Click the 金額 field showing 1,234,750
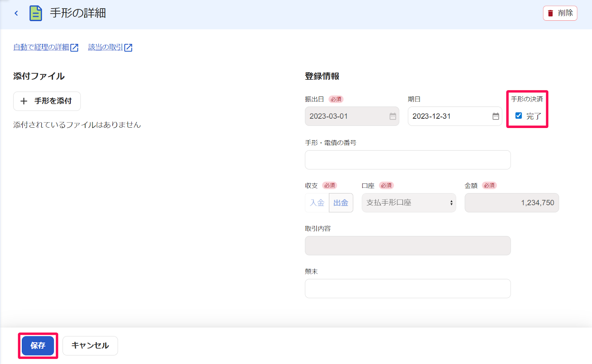The image size is (592, 364). (512, 203)
